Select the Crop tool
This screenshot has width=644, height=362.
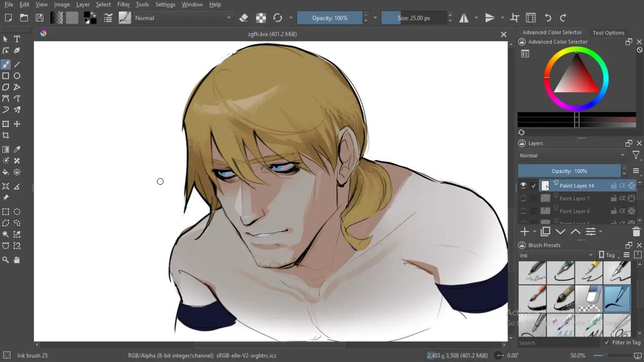pos(6,135)
